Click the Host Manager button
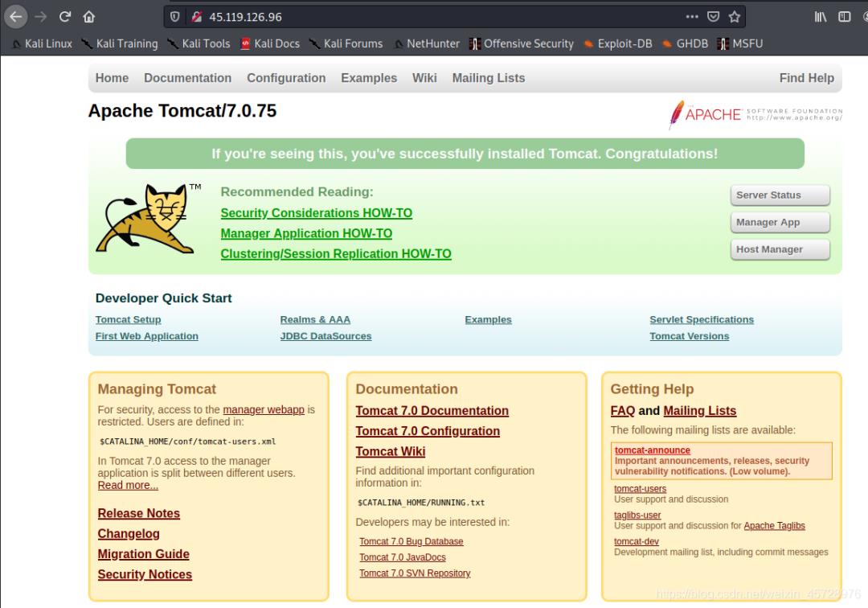 (x=780, y=249)
